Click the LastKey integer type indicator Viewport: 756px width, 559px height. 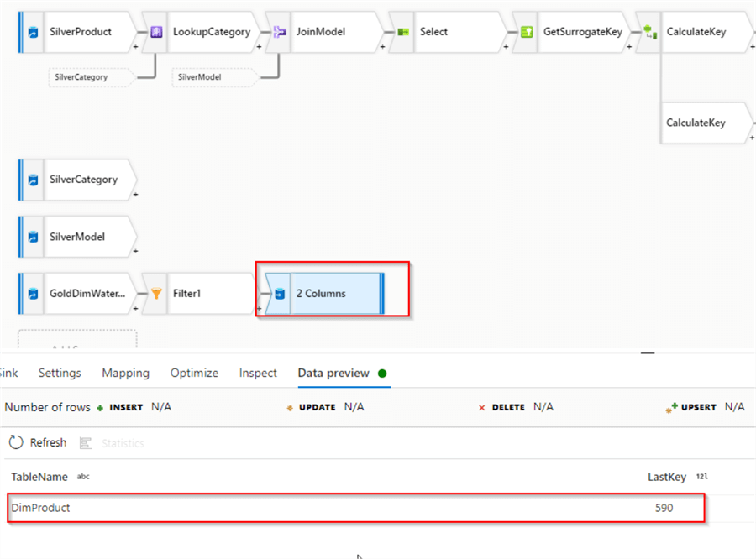701,476
